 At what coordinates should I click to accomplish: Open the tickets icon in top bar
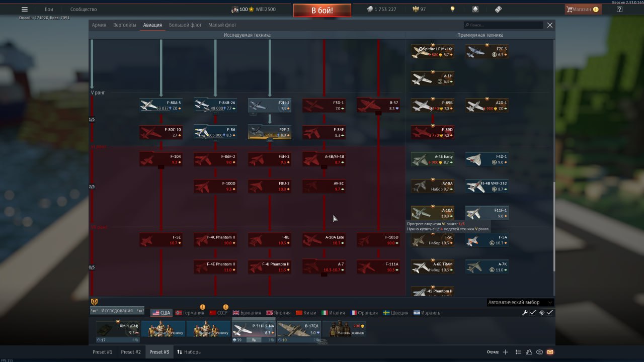pyautogui.click(x=498, y=9)
